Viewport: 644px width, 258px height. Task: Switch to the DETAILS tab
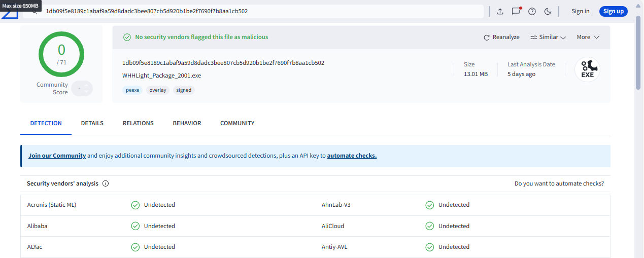click(x=92, y=123)
